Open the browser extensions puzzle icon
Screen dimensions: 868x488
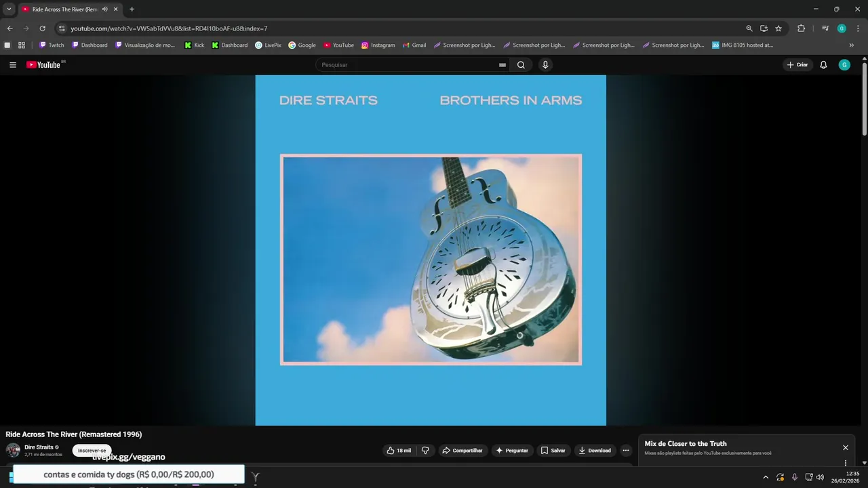pos(801,28)
